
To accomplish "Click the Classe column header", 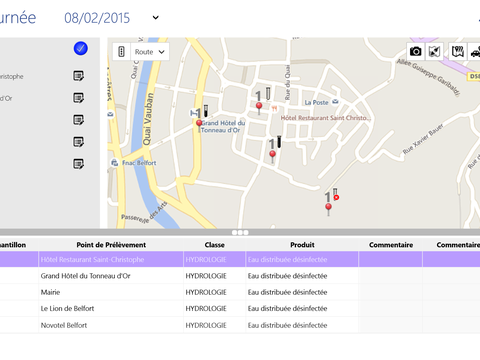I will tap(214, 245).
